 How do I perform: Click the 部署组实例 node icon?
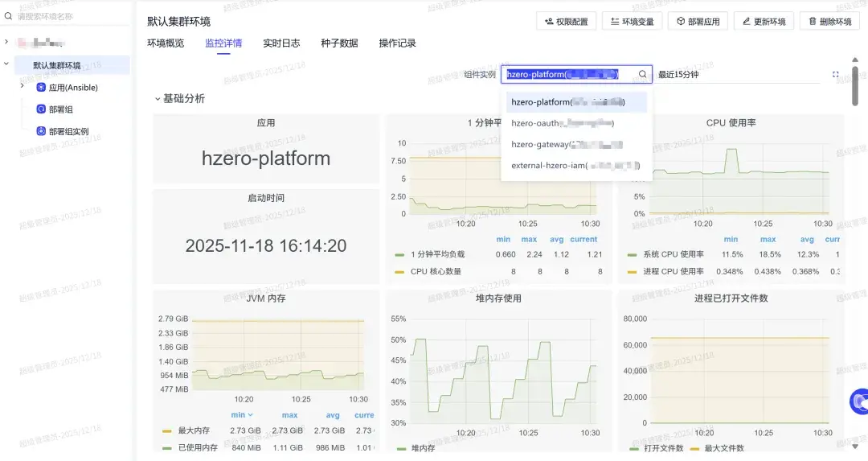pos(41,131)
